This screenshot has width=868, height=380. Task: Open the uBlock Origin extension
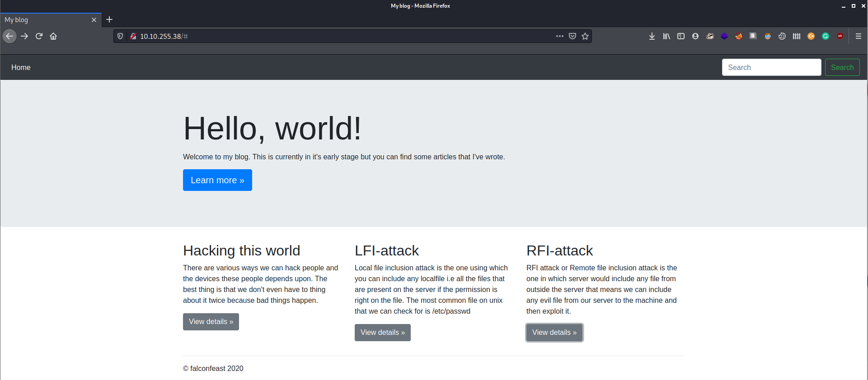[840, 36]
